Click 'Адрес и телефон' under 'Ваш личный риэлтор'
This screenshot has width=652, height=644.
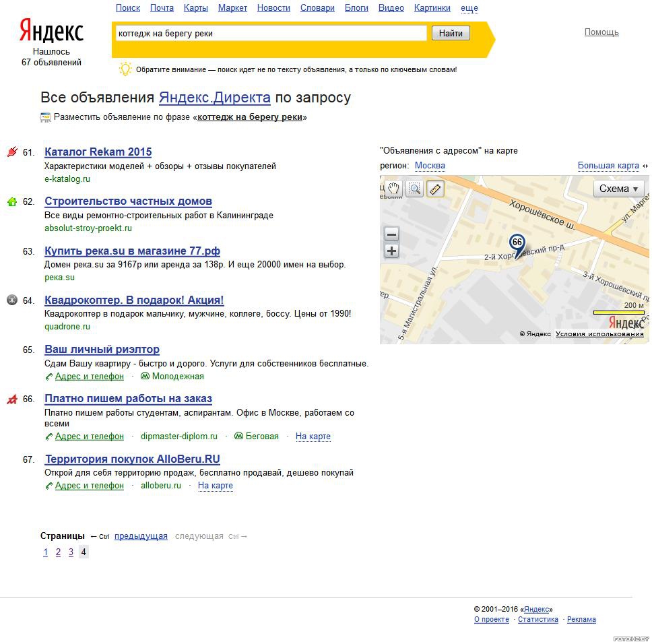point(90,377)
